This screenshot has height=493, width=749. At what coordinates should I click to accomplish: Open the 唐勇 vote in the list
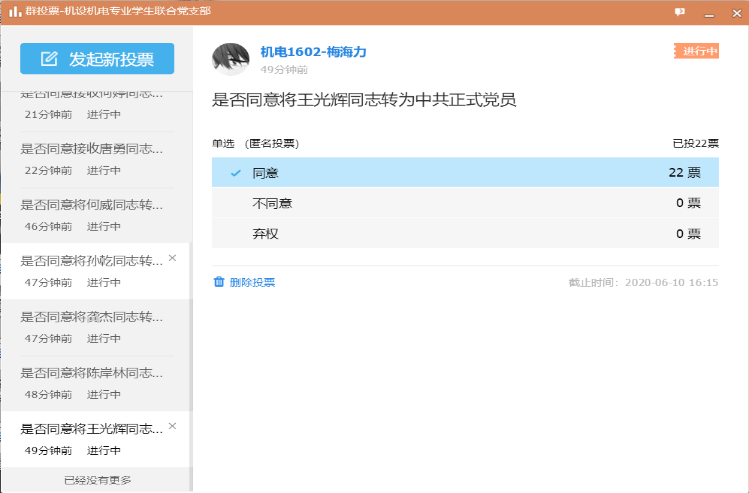92,158
